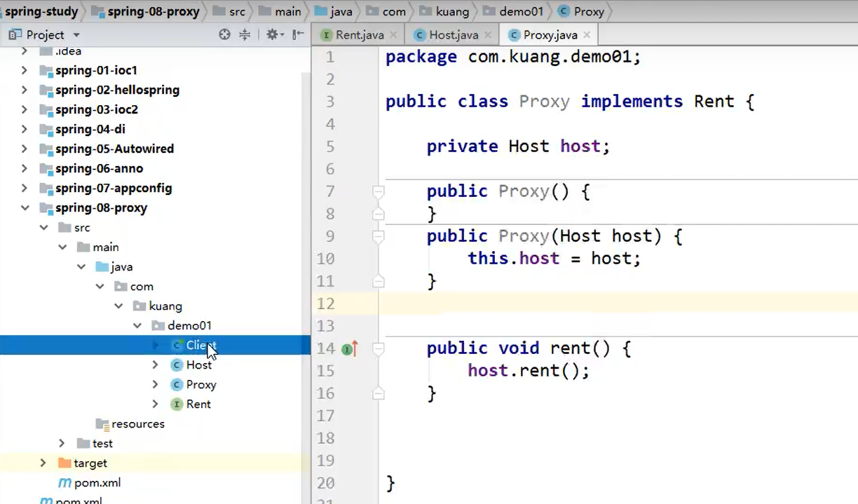The image size is (858, 504).
Task: Expand the Host class node arrow
Action: coord(156,365)
